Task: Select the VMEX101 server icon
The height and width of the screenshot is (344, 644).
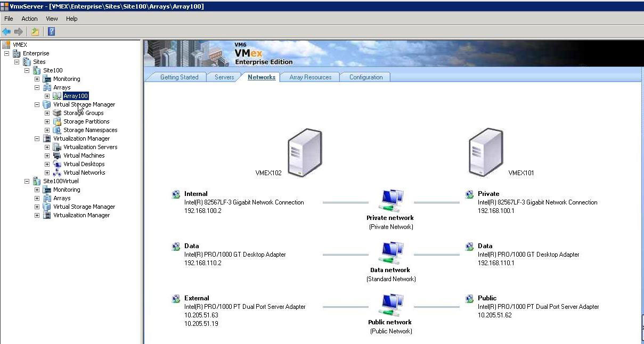Action: click(x=485, y=152)
